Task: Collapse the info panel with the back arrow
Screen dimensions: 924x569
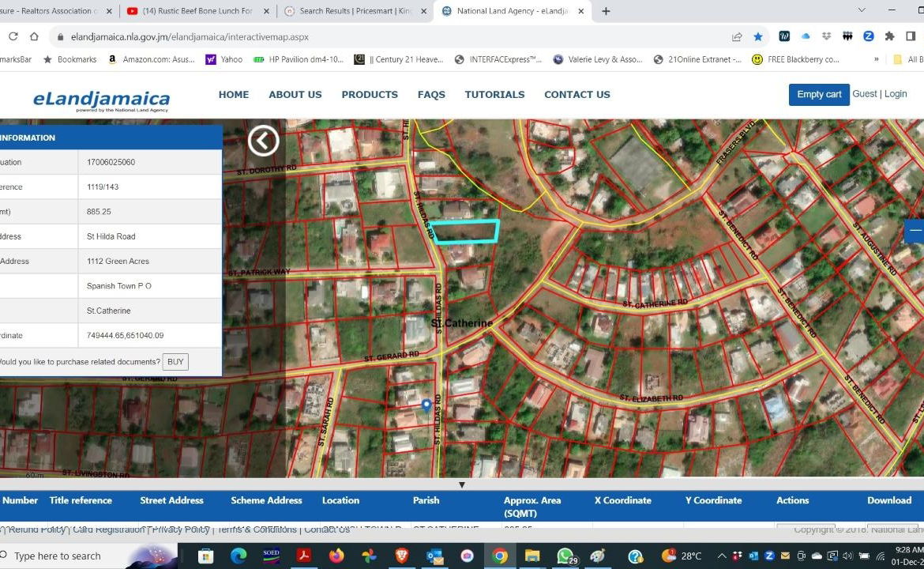Action: [x=264, y=141]
